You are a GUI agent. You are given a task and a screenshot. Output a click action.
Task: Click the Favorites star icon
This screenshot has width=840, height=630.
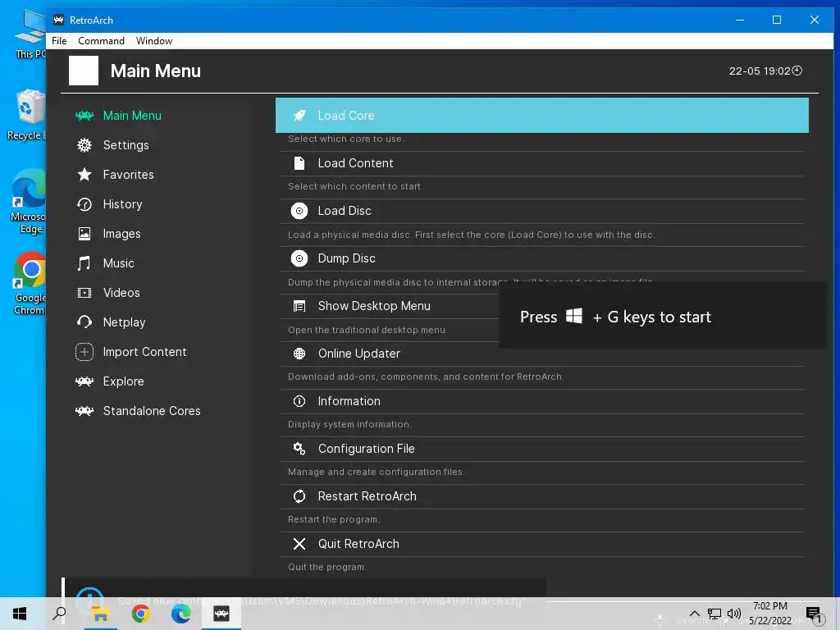[x=84, y=175]
